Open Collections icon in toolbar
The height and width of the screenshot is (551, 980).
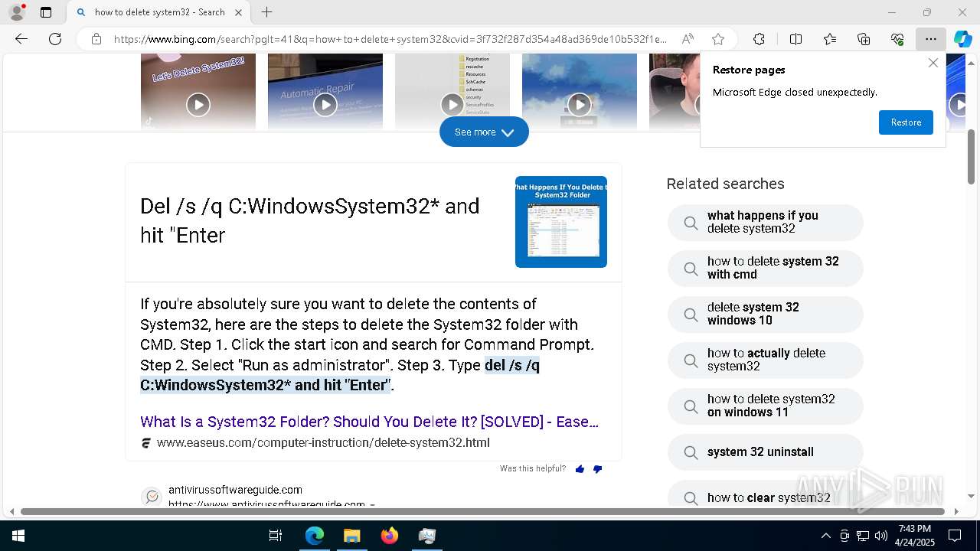tap(864, 39)
